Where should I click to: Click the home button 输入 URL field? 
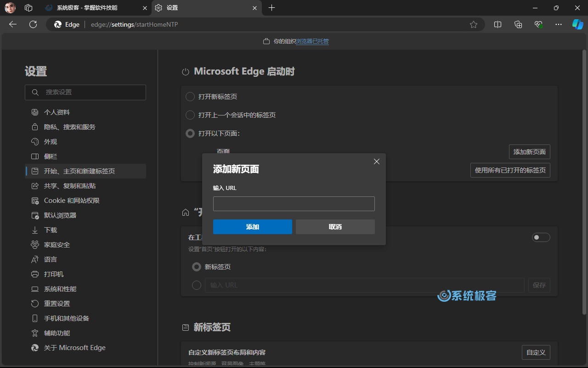[364, 285]
